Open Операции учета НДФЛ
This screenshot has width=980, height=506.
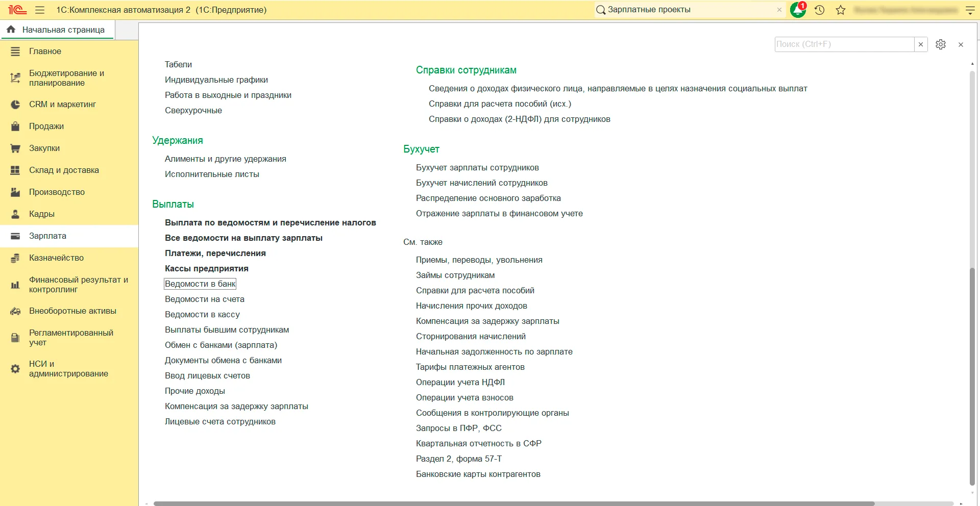click(460, 383)
